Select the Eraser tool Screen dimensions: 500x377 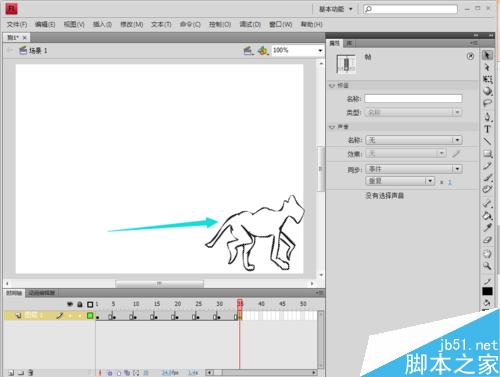pos(487,240)
